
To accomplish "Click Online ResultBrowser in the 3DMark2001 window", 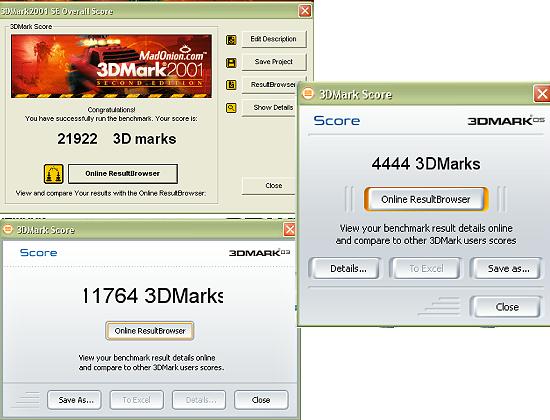I will coord(123,174).
